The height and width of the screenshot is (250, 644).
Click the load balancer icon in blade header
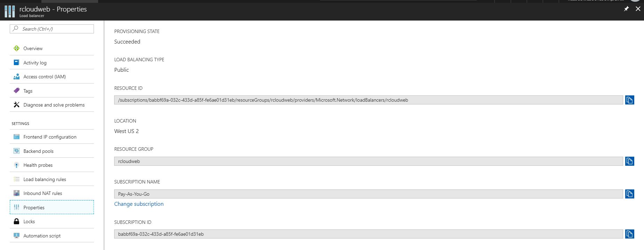9,11
